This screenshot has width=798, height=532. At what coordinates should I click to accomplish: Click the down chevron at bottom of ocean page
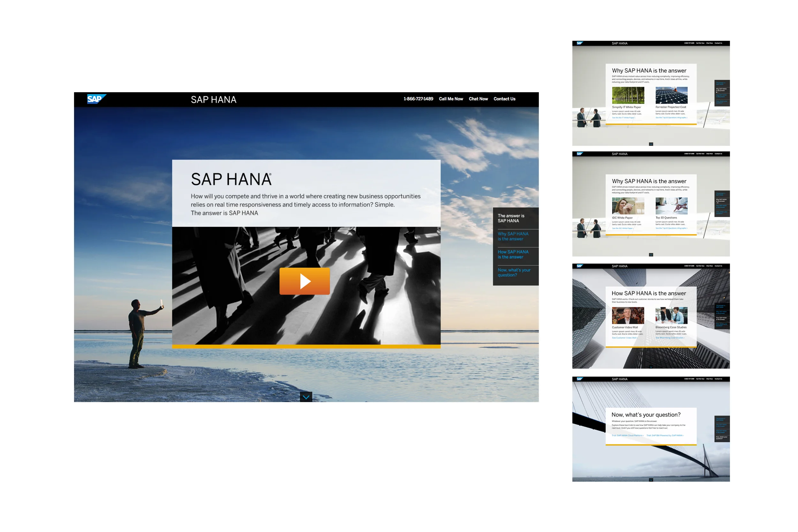click(x=306, y=397)
